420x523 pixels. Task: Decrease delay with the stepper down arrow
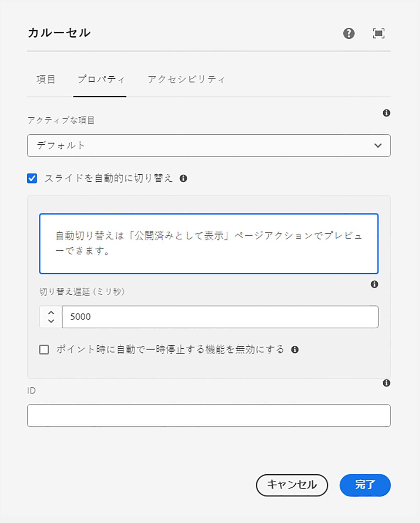point(51,321)
